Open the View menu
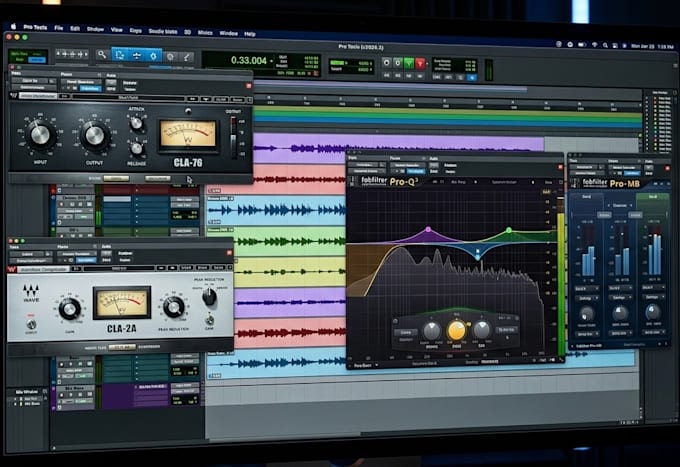Image resolution: width=680 pixels, height=467 pixels. 116,30
